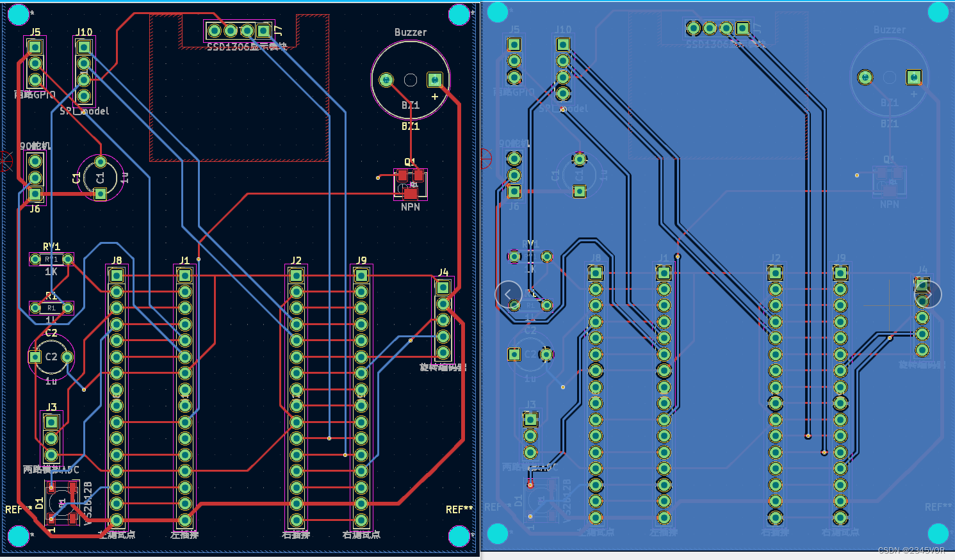Select the NPN value label under Q1
Image resolution: width=955 pixels, height=560 pixels.
click(x=411, y=207)
